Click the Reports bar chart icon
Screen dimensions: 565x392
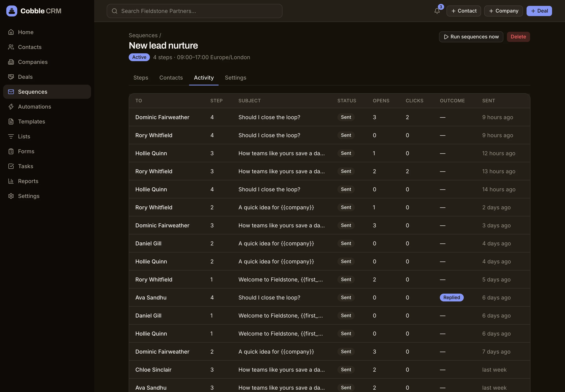[x=11, y=181]
